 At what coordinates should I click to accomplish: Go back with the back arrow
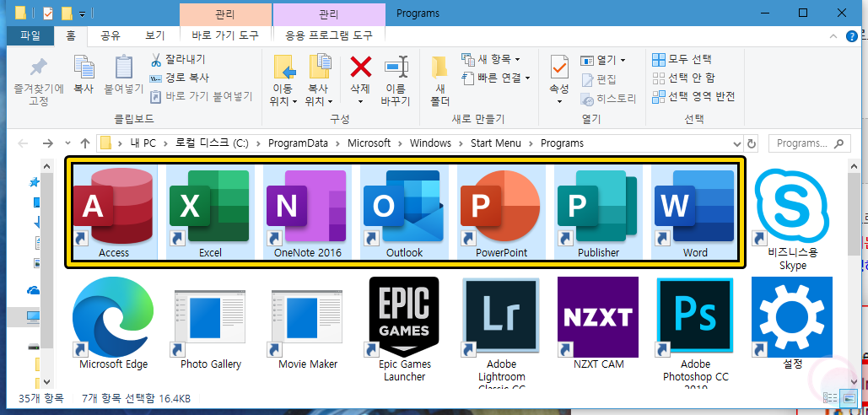point(24,144)
